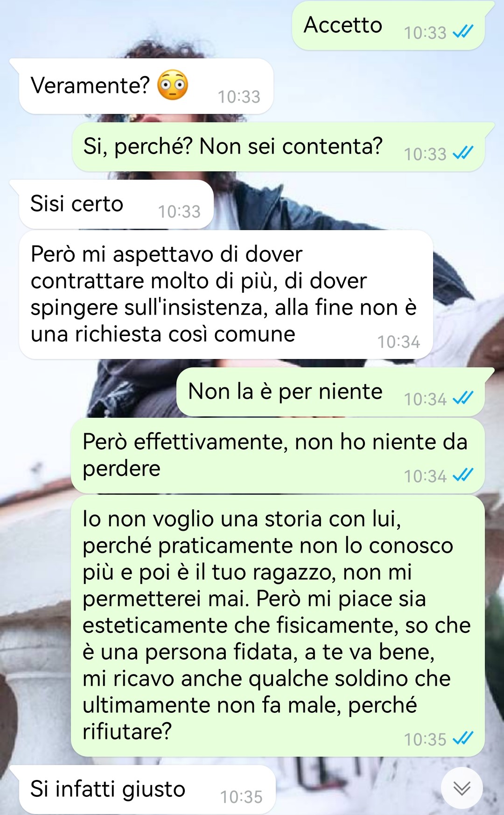Click the read ticks on 'Non la è per niente'
Screen dimensions: 504x815
pyautogui.click(x=463, y=398)
